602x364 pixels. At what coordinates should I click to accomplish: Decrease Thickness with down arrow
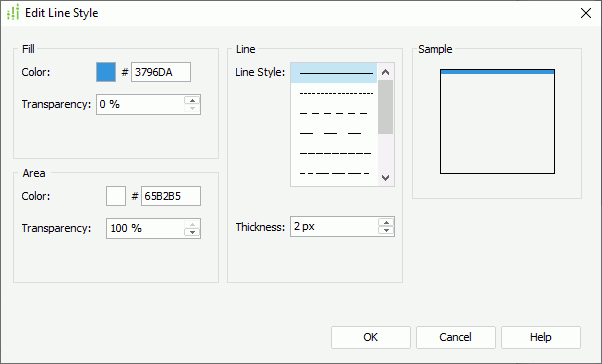coord(386,231)
